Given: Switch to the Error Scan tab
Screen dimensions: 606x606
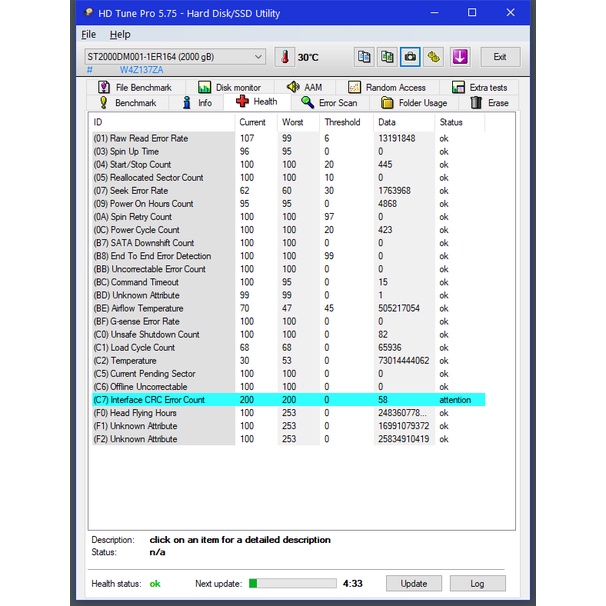Looking at the screenshot, I should [329, 102].
